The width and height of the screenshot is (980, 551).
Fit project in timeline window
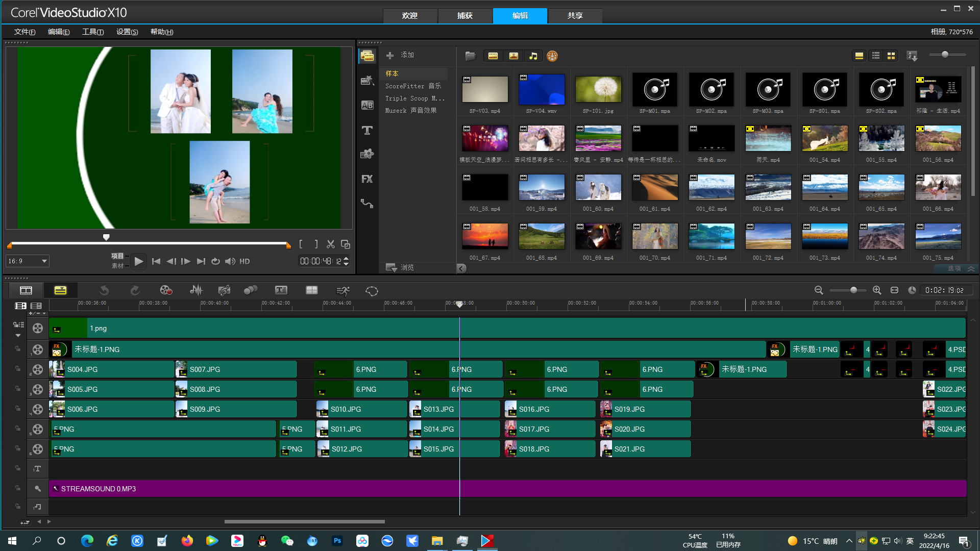(895, 290)
